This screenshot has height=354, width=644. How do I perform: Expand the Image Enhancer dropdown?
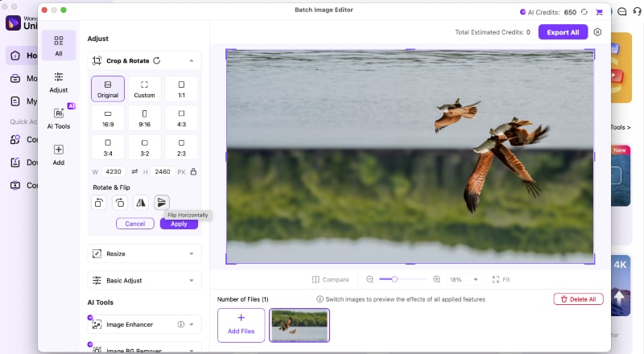(x=192, y=324)
